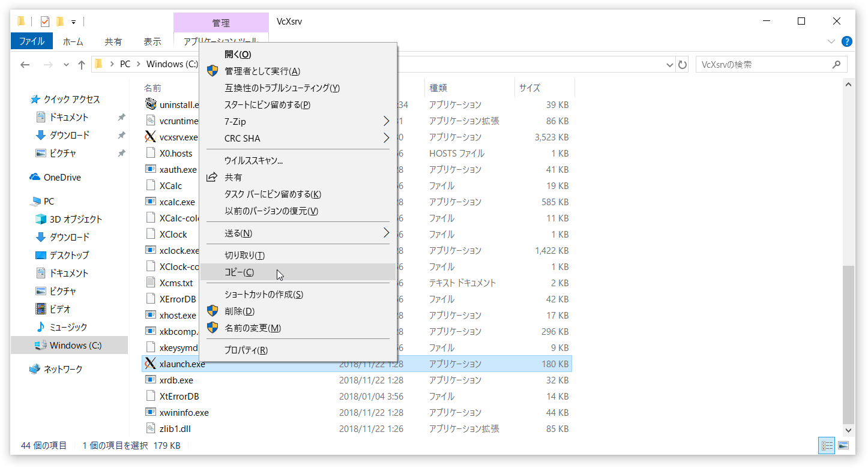Open OneDrive in the navigation pane
Screen dimensions: 868x468
click(62, 178)
